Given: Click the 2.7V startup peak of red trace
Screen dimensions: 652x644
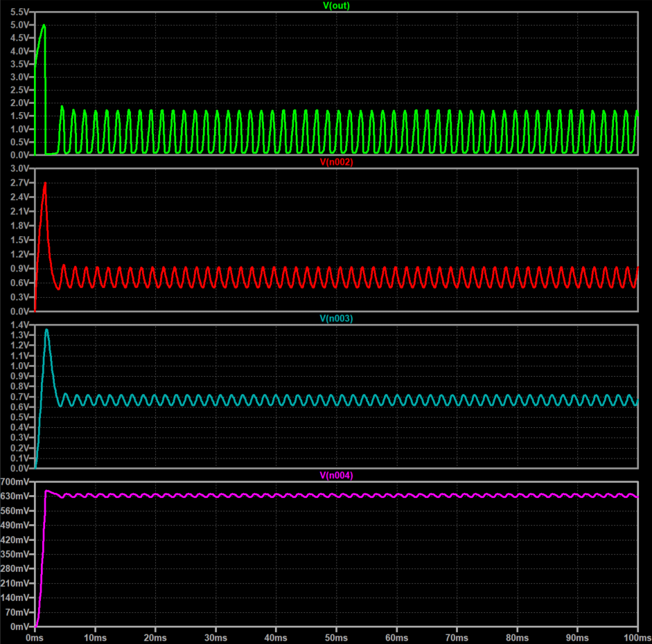Looking at the screenshot, I should pos(45,184).
